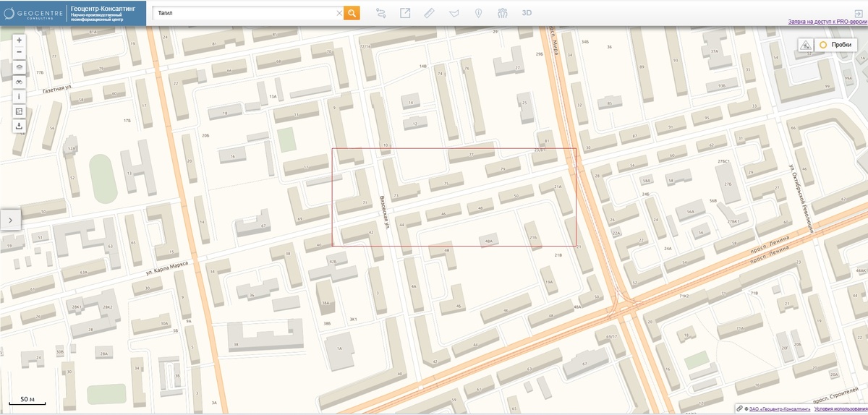The width and height of the screenshot is (868, 415).
Task: Click the info identify tool
Action: (x=19, y=97)
